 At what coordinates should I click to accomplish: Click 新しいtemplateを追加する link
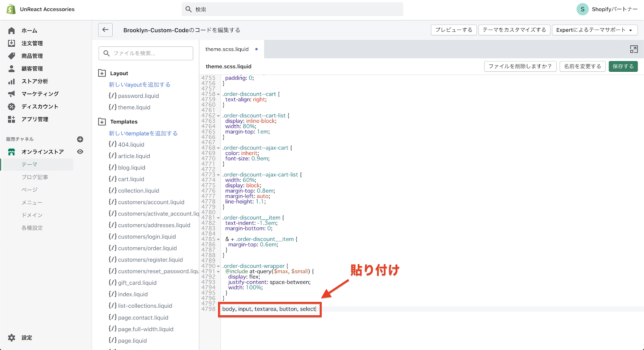tap(143, 133)
